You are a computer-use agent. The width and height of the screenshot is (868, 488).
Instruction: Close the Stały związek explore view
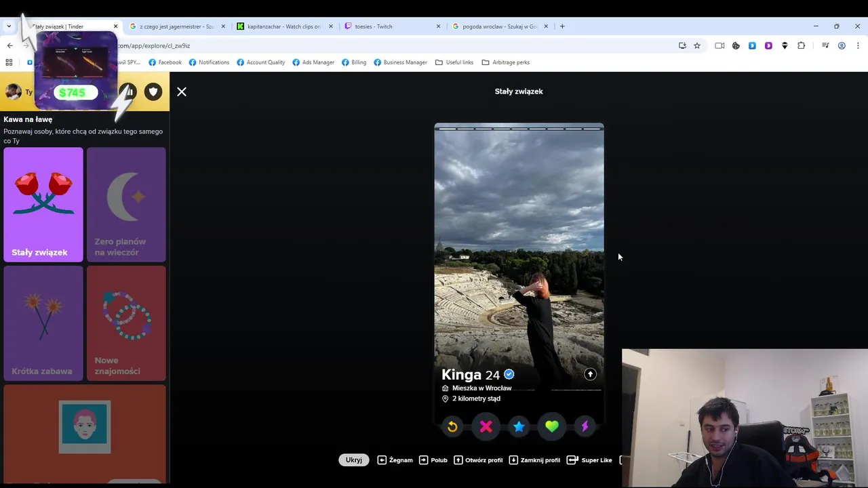[182, 91]
